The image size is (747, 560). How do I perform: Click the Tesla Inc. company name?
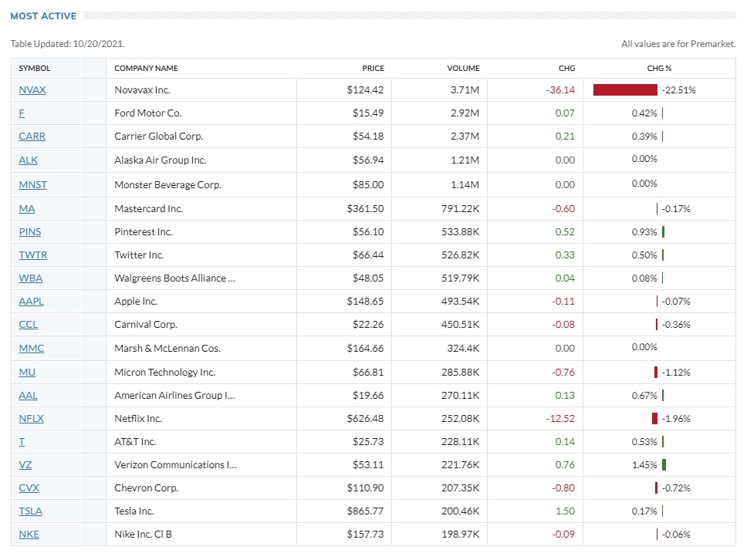(x=134, y=511)
